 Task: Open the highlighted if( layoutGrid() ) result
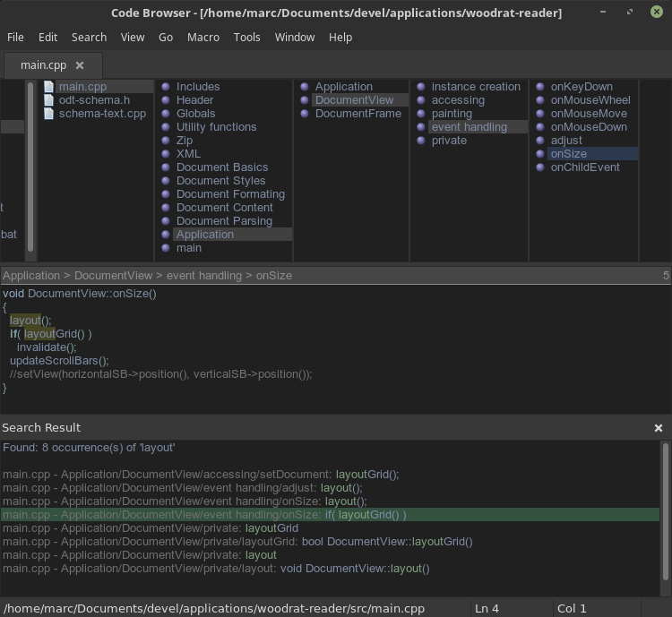[330, 515]
